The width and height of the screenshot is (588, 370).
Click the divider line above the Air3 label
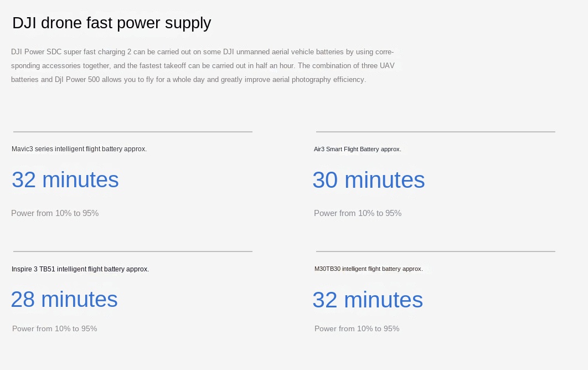[x=435, y=132]
